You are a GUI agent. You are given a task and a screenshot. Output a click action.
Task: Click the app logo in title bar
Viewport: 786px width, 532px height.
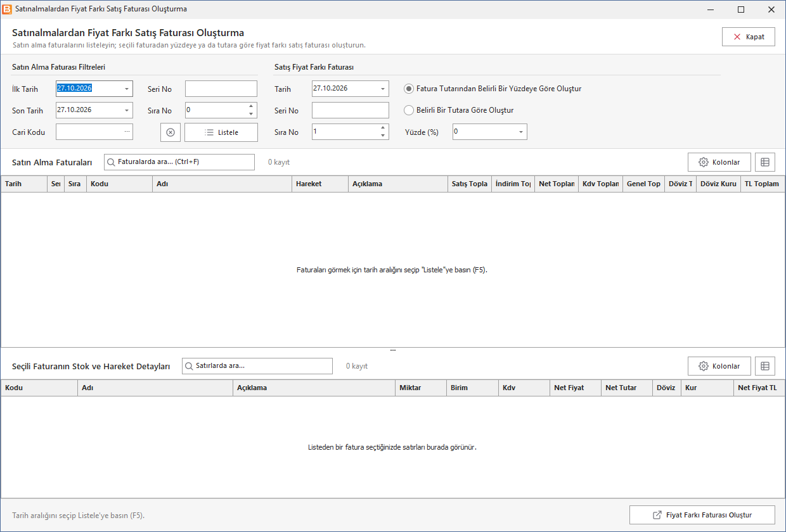tap(7, 9)
